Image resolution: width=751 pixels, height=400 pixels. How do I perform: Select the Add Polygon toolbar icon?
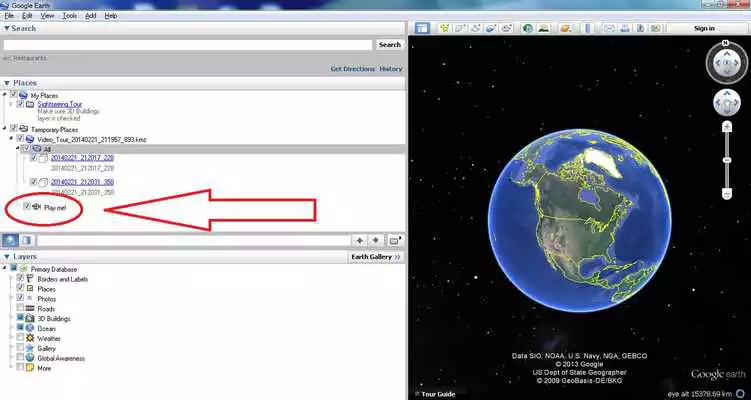460,28
